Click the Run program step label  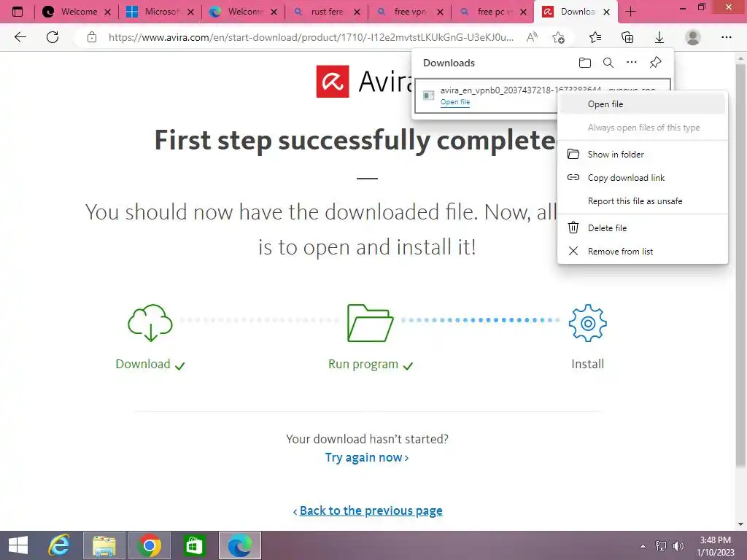pyautogui.click(x=363, y=364)
